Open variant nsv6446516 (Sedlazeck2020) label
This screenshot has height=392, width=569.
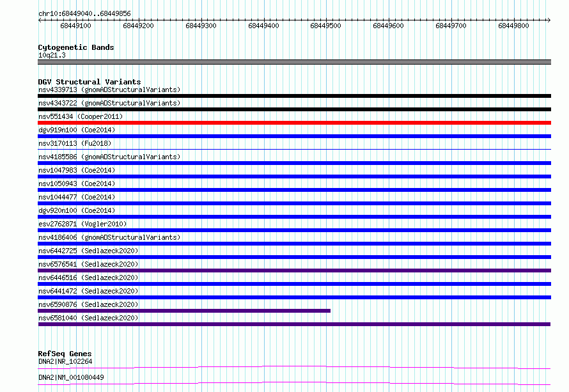(x=88, y=278)
